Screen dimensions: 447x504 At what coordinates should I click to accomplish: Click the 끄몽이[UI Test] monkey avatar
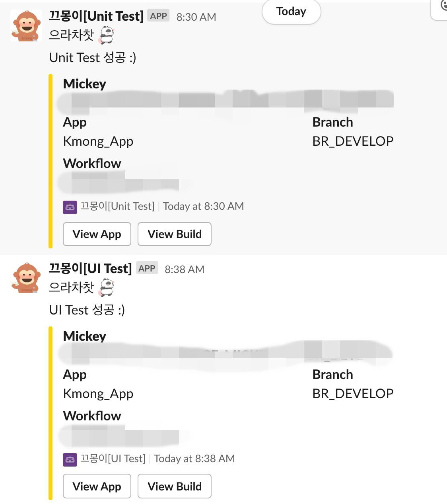point(26,278)
